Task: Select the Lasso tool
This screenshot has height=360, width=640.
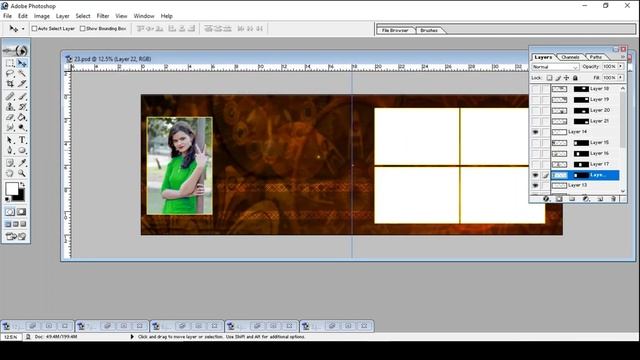Action: pos(10,73)
